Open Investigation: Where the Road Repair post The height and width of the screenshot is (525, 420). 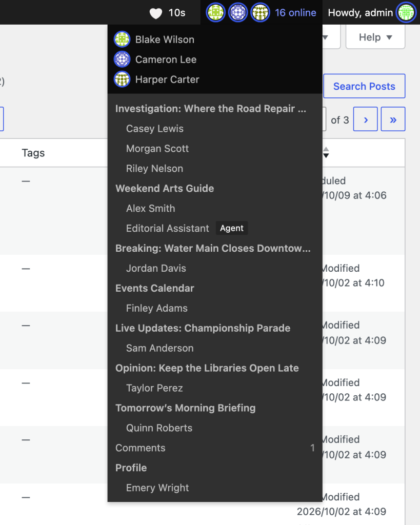tap(211, 109)
